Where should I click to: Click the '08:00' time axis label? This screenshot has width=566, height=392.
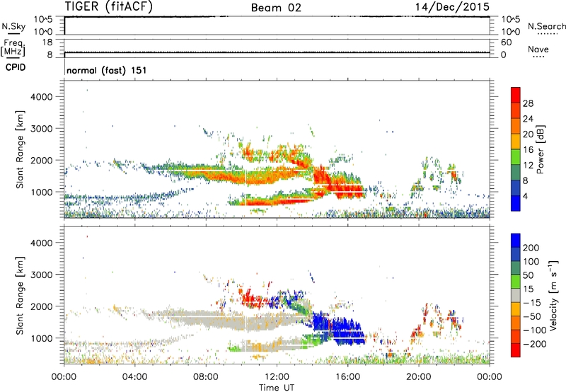pyautogui.click(x=206, y=377)
